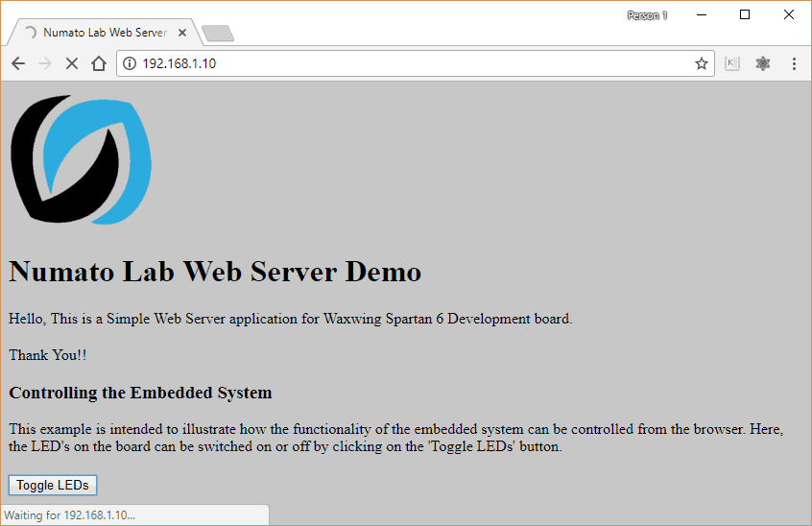Bookmark this page with the star icon

coord(702,63)
